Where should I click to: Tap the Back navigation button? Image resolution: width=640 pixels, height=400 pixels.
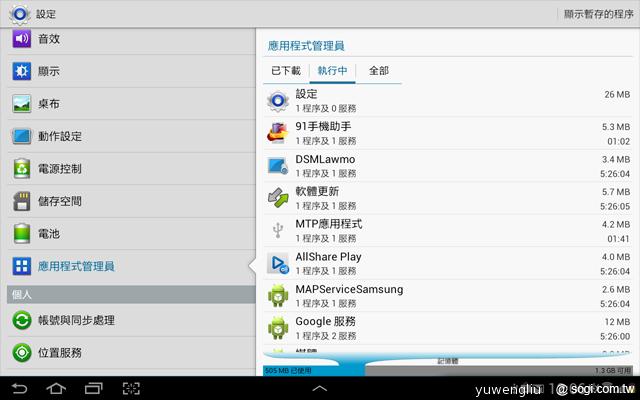point(19,388)
